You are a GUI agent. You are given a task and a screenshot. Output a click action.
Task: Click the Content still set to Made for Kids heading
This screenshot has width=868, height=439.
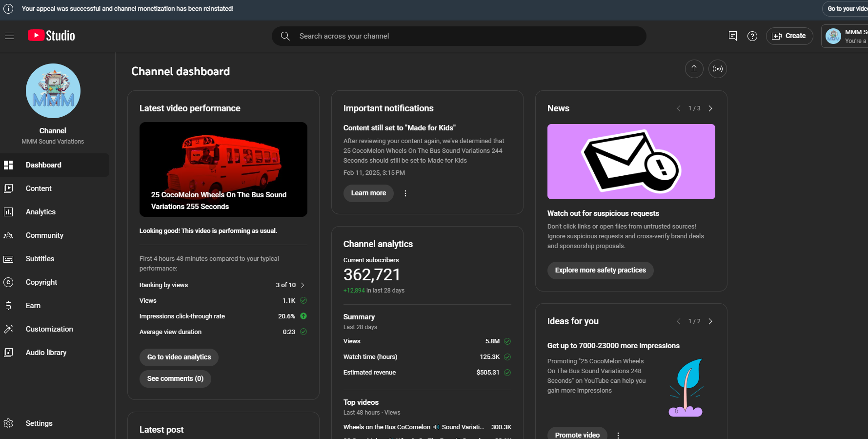coord(400,128)
